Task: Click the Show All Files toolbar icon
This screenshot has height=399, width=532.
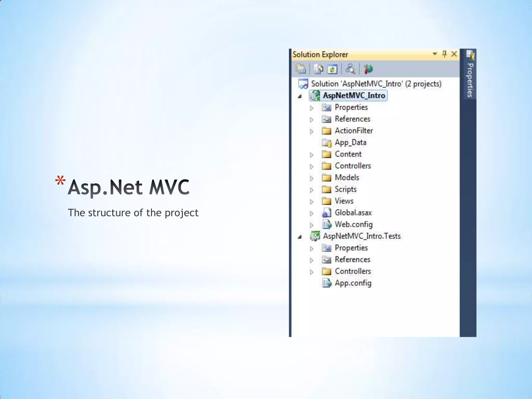Action: pos(318,69)
